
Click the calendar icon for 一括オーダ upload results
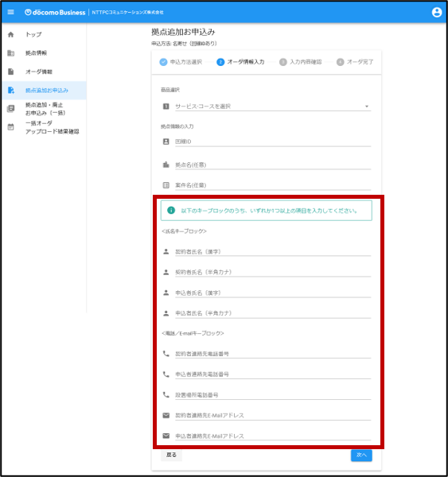pyautogui.click(x=10, y=127)
